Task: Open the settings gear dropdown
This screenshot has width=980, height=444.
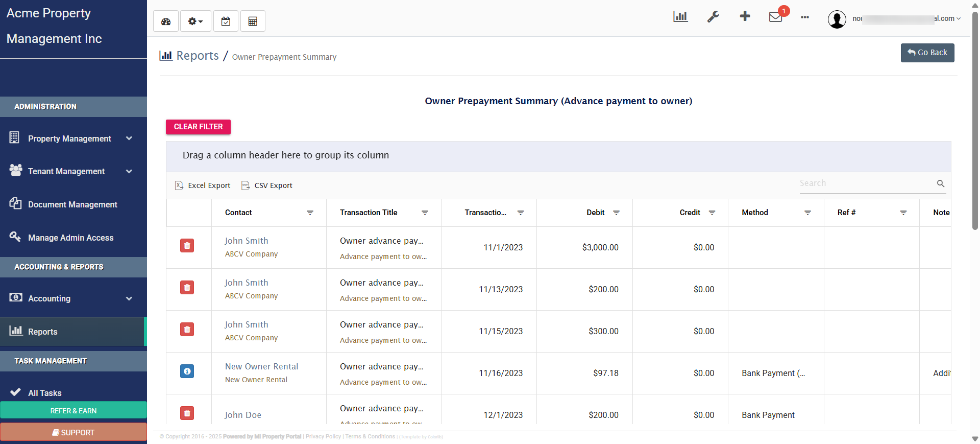Action: (x=195, y=21)
